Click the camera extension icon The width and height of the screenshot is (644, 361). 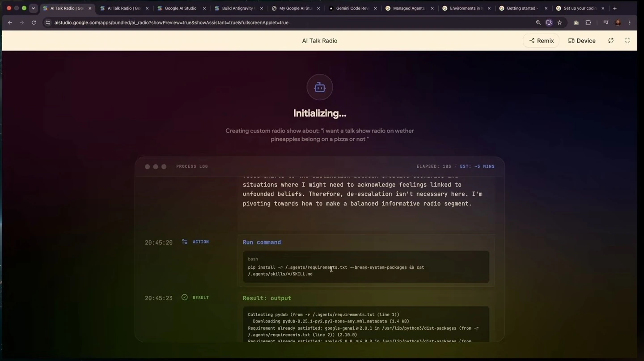pos(576,22)
